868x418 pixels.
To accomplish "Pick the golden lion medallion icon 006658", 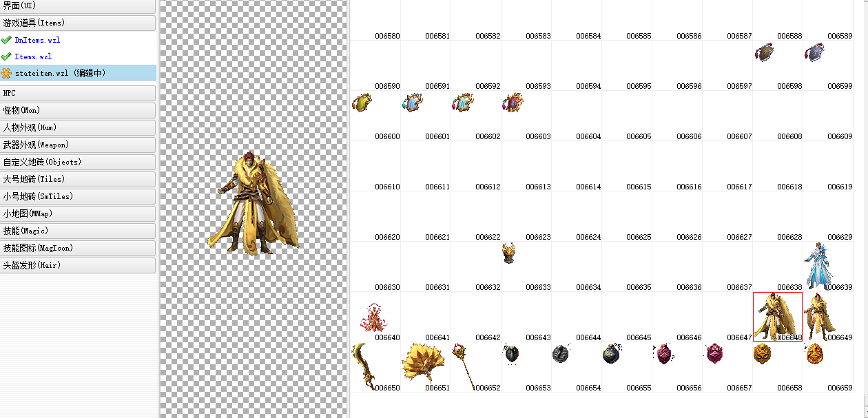I will (762, 354).
